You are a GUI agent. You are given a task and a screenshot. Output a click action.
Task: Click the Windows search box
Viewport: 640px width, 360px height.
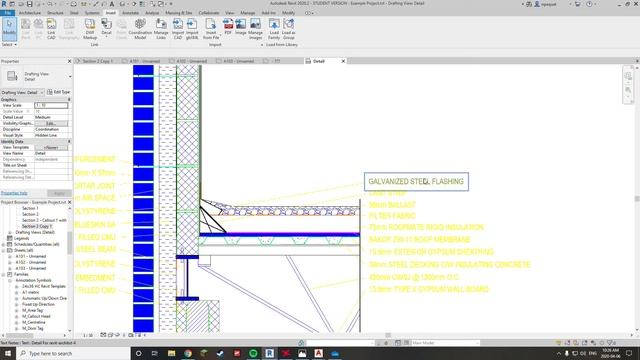73,353
